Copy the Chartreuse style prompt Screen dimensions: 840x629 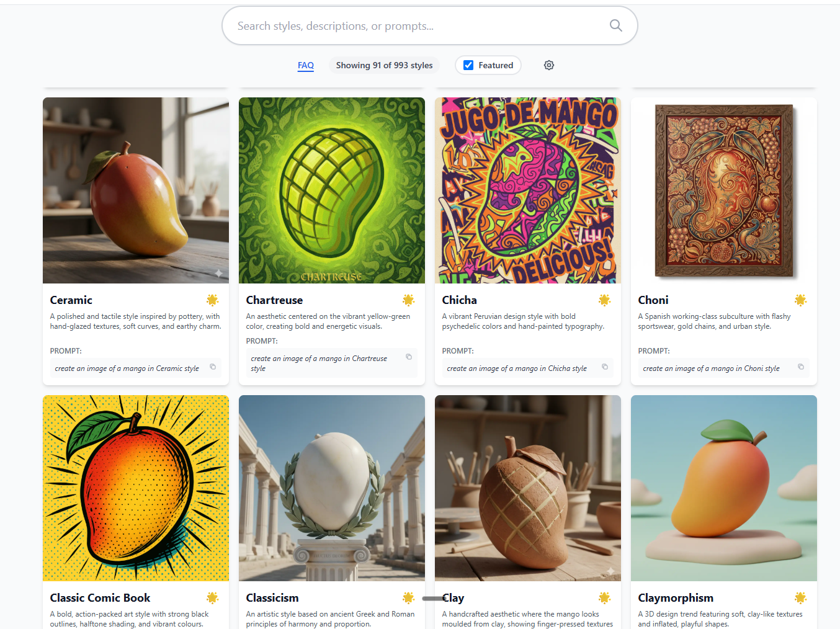(409, 357)
